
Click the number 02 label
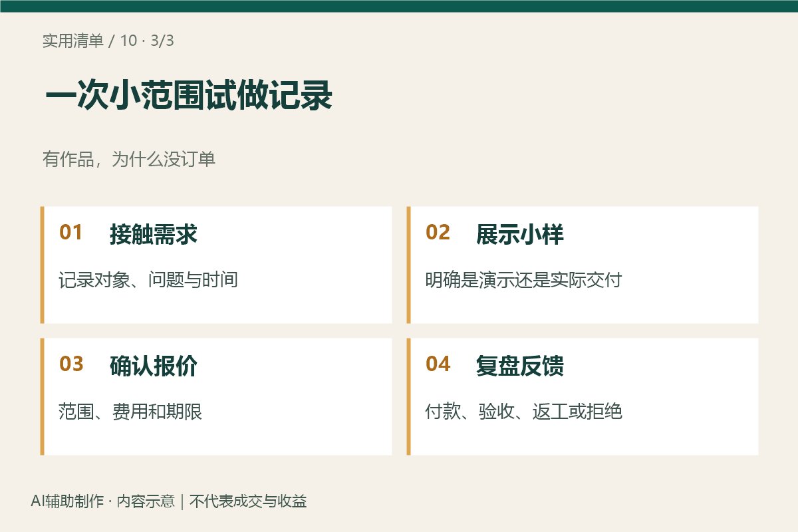tap(438, 233)
